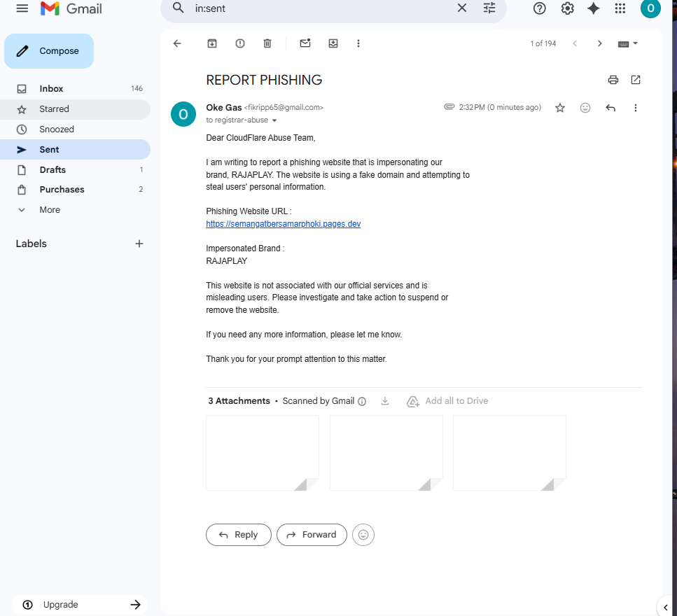Click the Upgrade button
Viewport: 677px width, 616px height.
pyautogui.click(x=80, y=604)
